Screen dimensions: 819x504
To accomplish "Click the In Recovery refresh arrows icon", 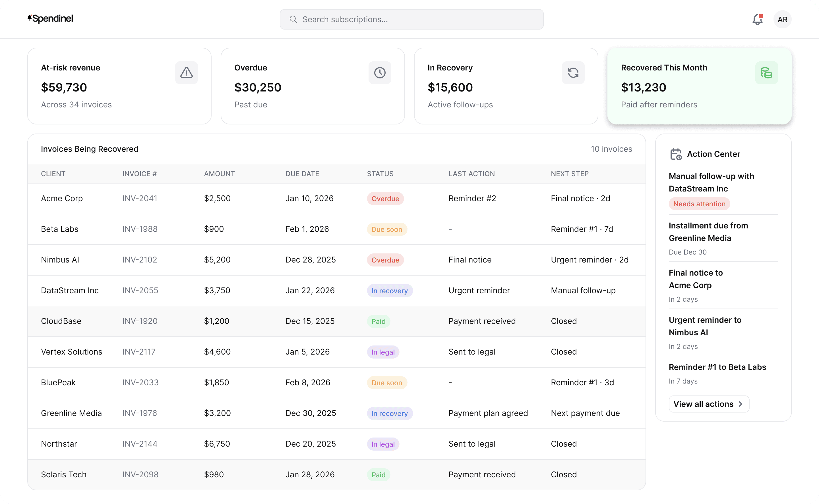I will pyautogui.click(x=573, y=73).
